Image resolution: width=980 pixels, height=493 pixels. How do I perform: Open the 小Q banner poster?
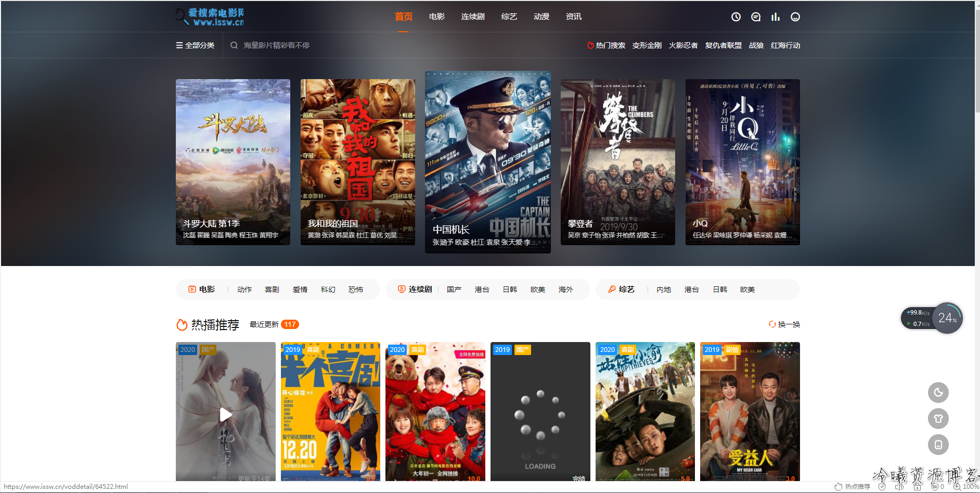[743, 162]
